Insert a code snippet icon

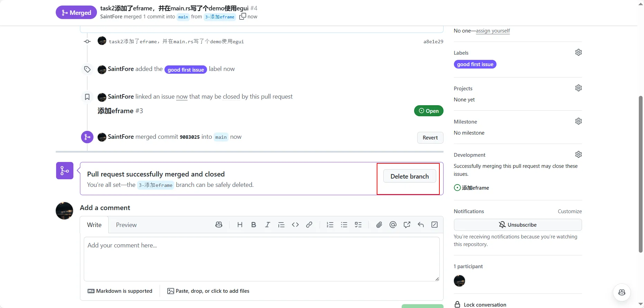pos(295,225)
